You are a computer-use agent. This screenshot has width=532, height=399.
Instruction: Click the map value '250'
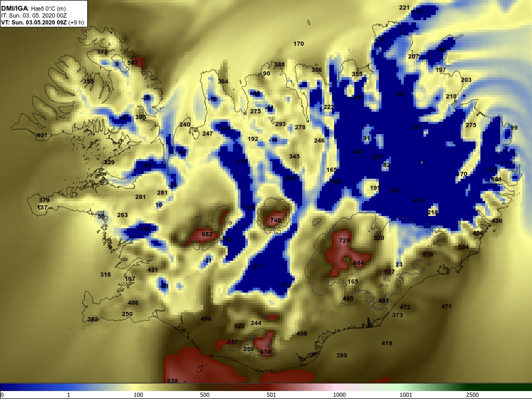[x=127, y=314]
